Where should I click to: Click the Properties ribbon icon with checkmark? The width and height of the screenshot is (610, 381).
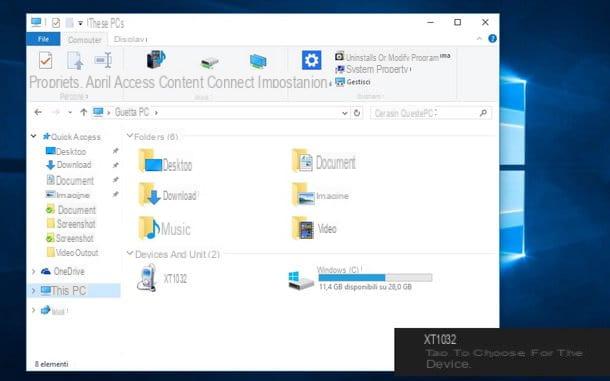pyautogui.click(x=46, y=60)
